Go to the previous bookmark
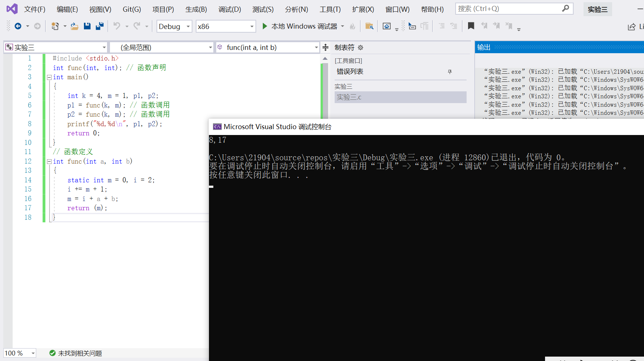The image size is (644, 361). (484, 26)
